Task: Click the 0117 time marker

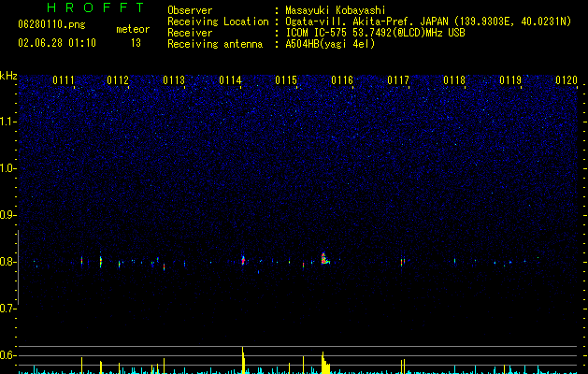Action: pos(398,80)
